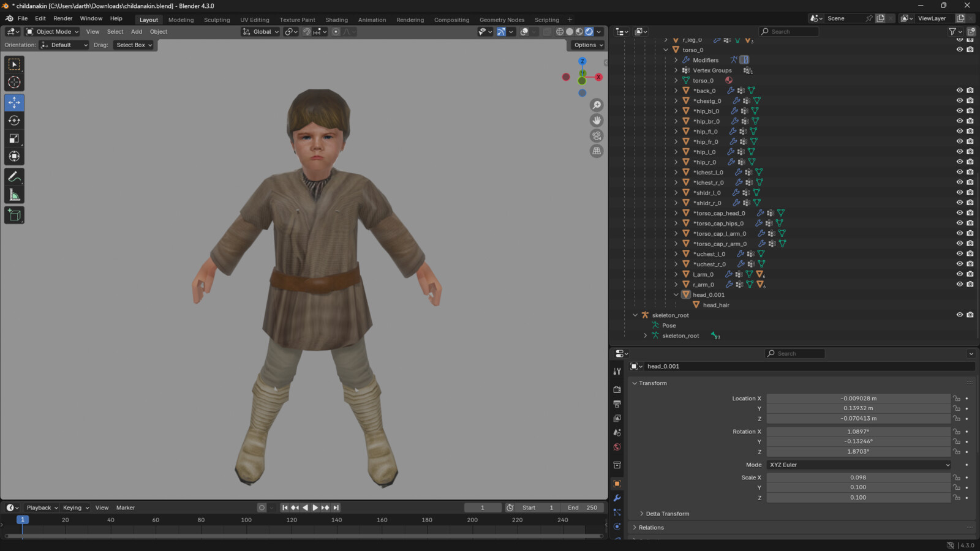Open the Global transform orientation dropdown
980x551 pixels.
point(261,32)
